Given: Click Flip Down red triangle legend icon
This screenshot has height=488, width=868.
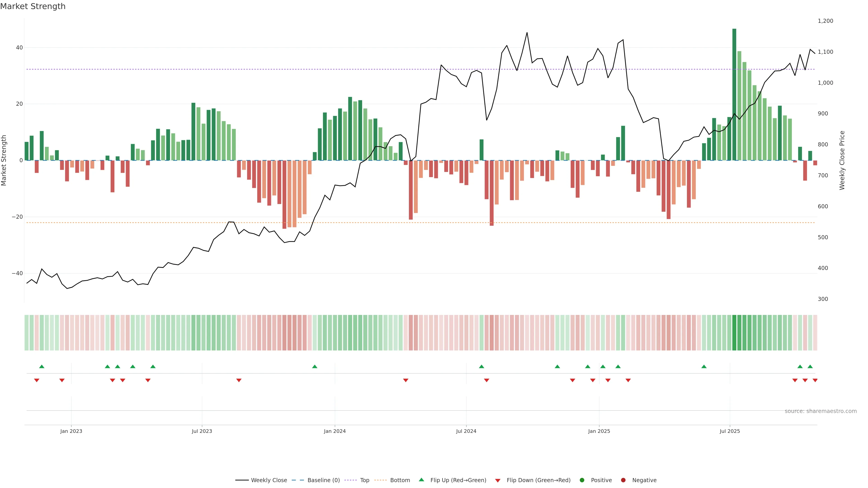Looking at the screenshot, I should tap(498, 481).
